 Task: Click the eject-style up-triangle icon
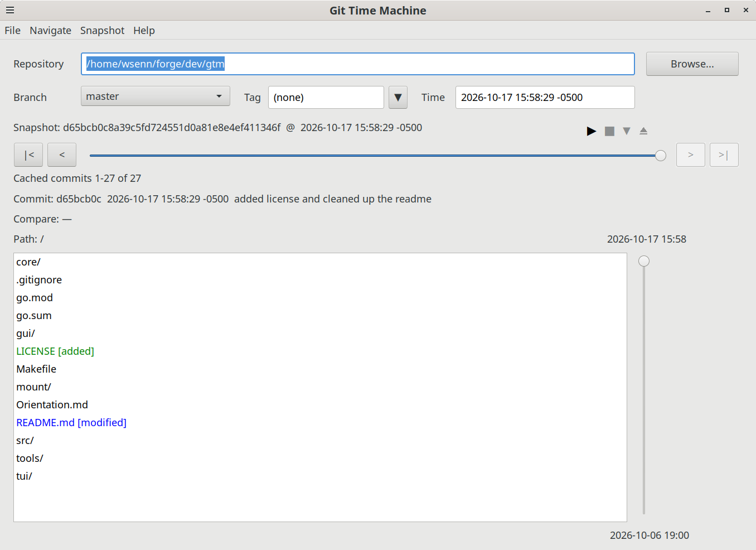click(x=643, y=131)
